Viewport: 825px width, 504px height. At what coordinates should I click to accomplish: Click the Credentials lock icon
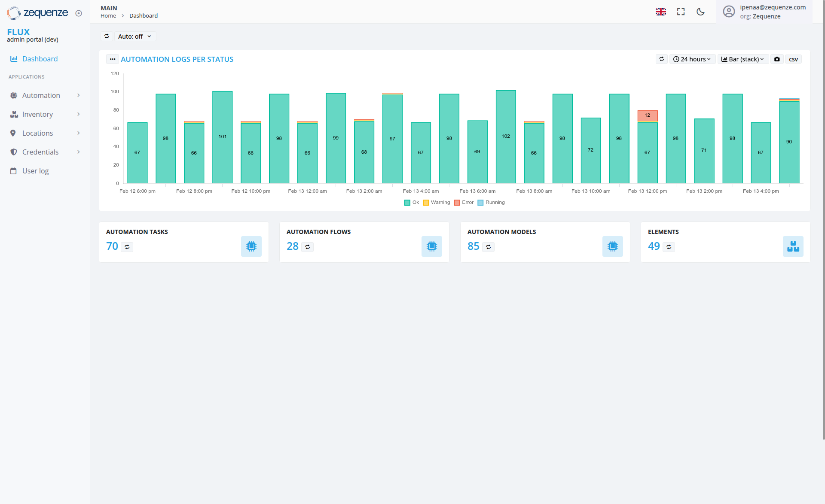pos(14,152)
